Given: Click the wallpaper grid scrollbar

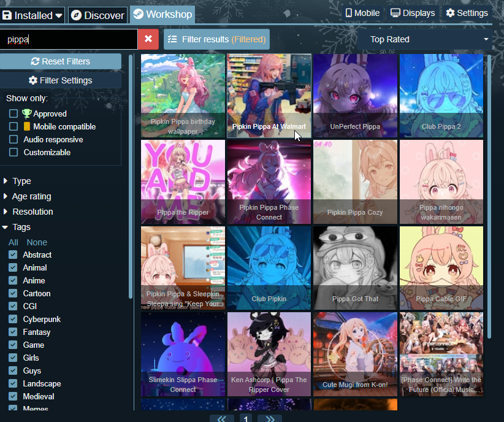Looking at the screenshot, I should pos(489,196).
